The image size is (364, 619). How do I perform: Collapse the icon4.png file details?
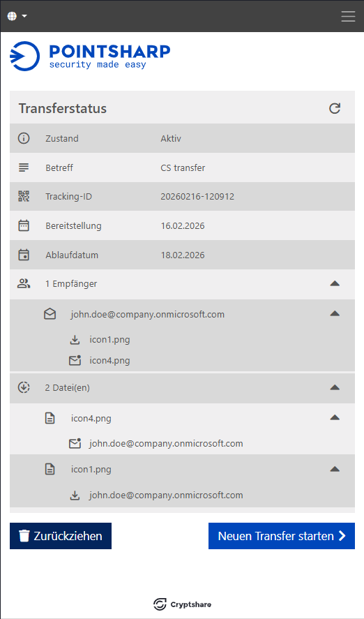pos(335,417)
